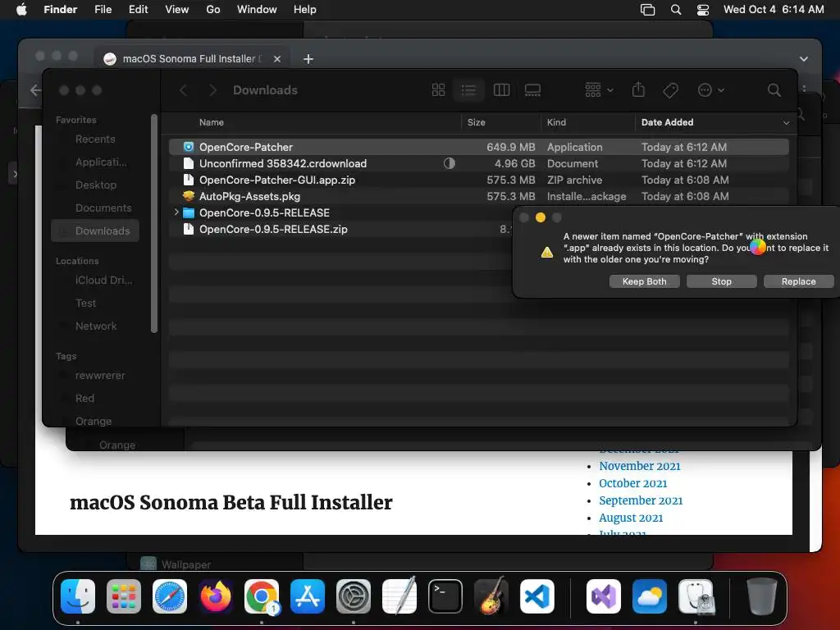
Task: Click the Share icon in Finder toolbar
Action: tap(638, 89)
